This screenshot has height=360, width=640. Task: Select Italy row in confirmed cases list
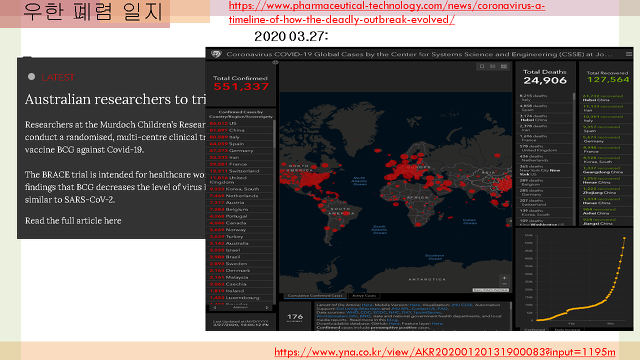[240, 137]
